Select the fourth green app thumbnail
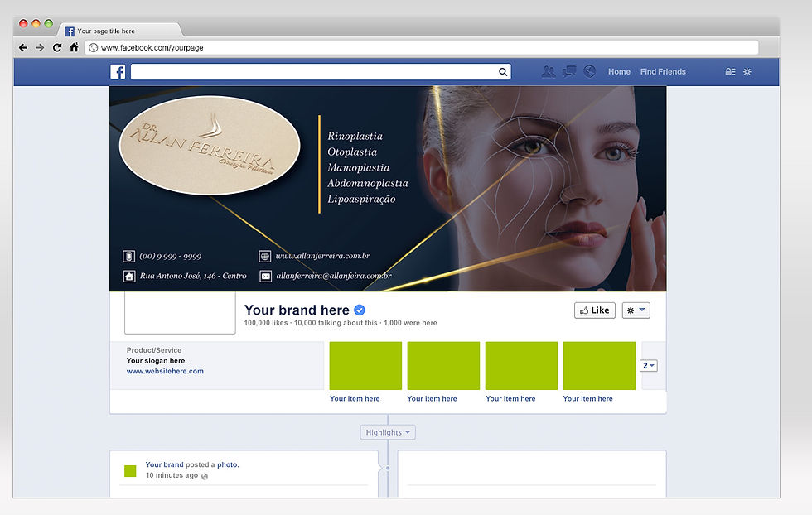 599,365
